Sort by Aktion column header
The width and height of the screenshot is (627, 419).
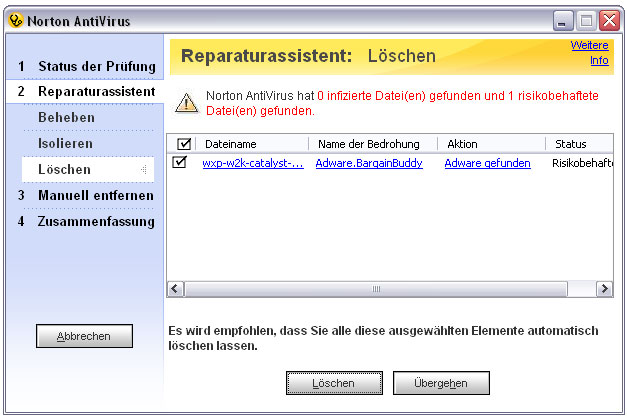(492, 144)
